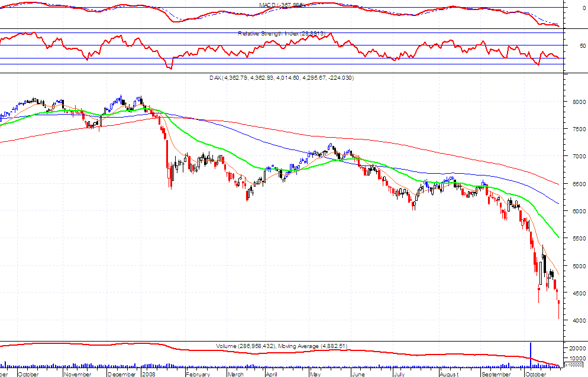Click the x100000 volume scale box
588x377 pixels.
pos(574,365)
